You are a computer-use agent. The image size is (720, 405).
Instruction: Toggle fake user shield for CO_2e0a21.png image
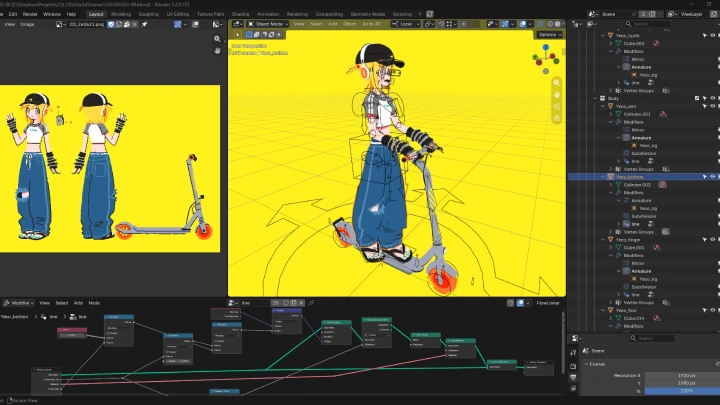click(x=111, y=24)
